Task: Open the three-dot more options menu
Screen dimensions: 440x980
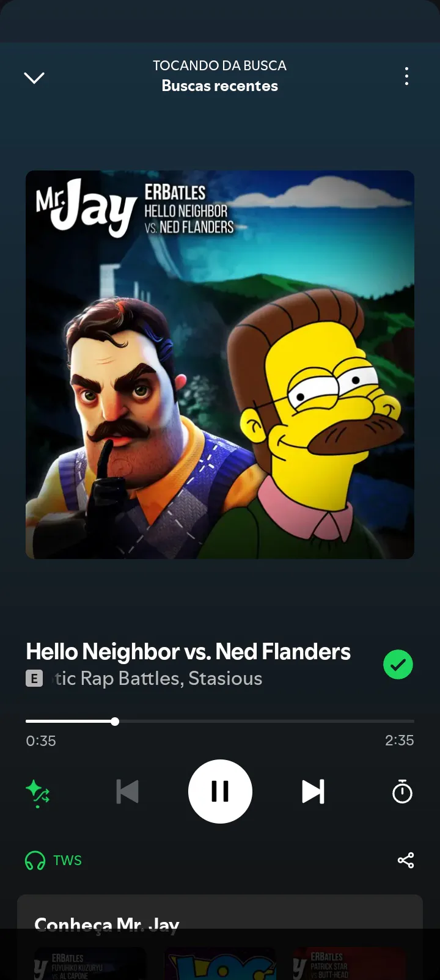Action: tap(406, 76)
